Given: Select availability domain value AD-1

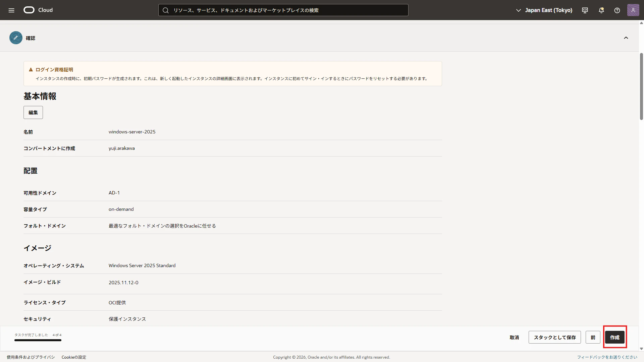Looking at the screenshot, I should (114, 193).
